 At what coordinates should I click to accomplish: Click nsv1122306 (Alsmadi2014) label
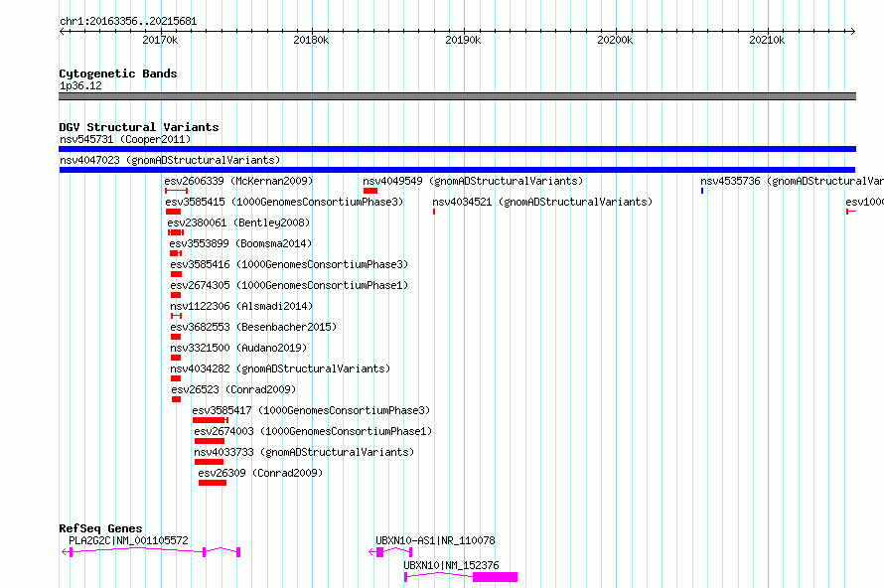tap(241, 306)
